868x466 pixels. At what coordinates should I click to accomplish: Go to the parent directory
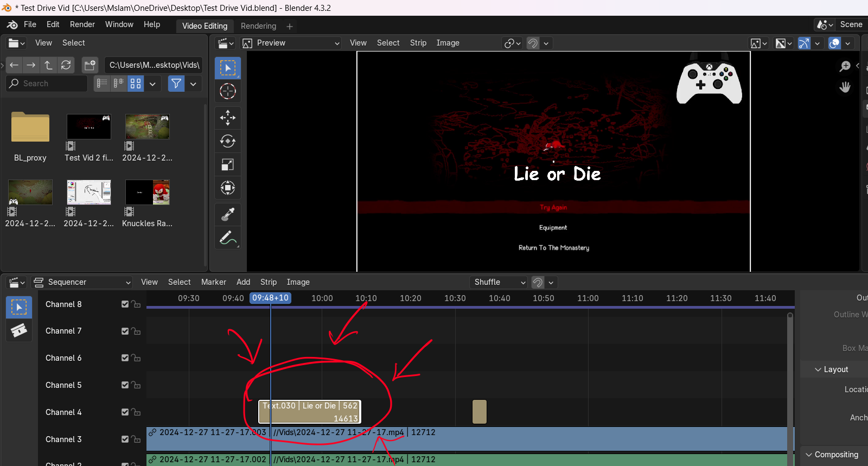click(x=49, y=65)
